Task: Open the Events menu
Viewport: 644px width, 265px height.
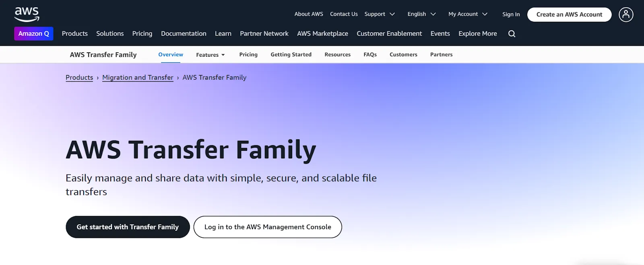Action: click(x=440, y=34)
